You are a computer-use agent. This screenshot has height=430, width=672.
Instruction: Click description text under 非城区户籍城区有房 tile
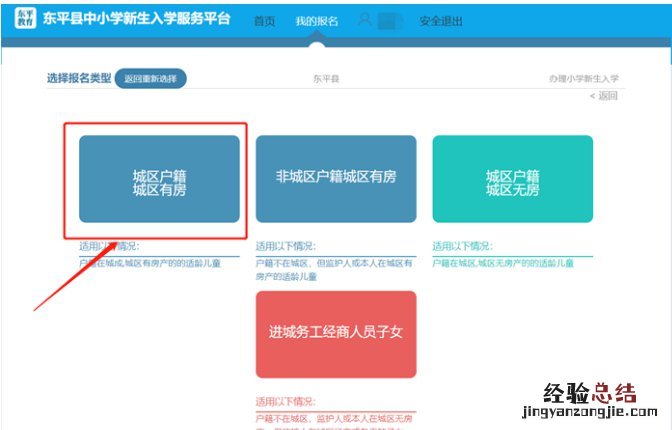coord(335,268)
